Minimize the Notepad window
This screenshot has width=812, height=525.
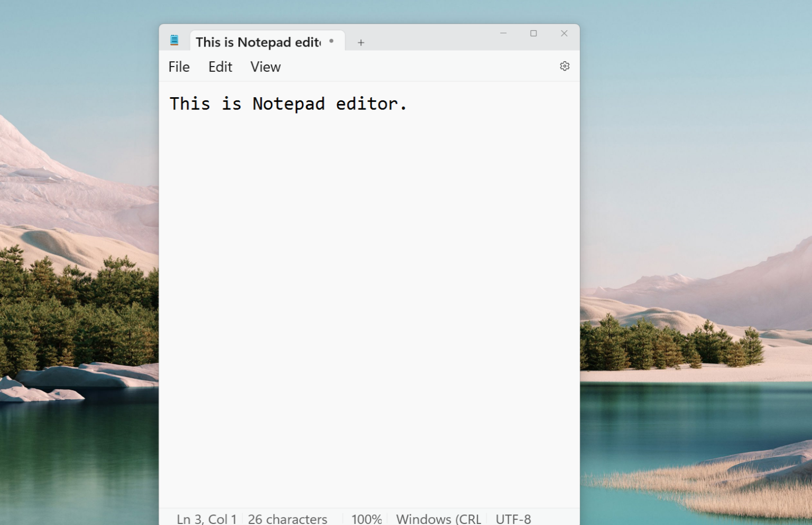point(503,33)
